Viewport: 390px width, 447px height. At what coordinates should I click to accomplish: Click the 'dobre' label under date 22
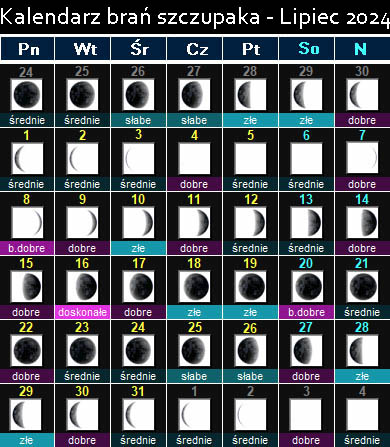[x=27, y=376]
